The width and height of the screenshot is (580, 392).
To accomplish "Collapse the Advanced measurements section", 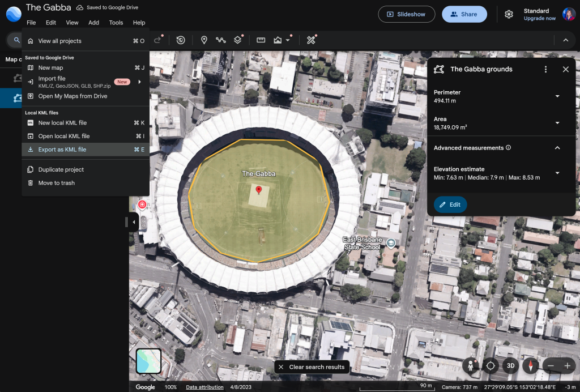I will coord(557,148).
